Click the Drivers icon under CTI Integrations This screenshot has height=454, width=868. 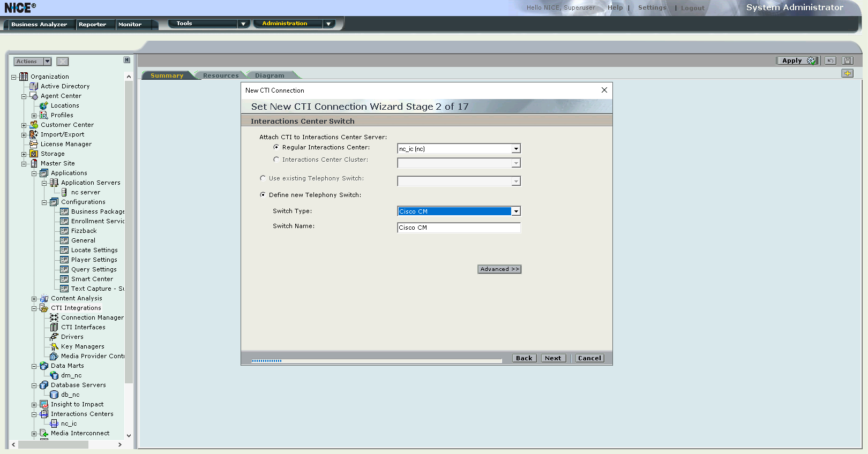coord(54,337)
